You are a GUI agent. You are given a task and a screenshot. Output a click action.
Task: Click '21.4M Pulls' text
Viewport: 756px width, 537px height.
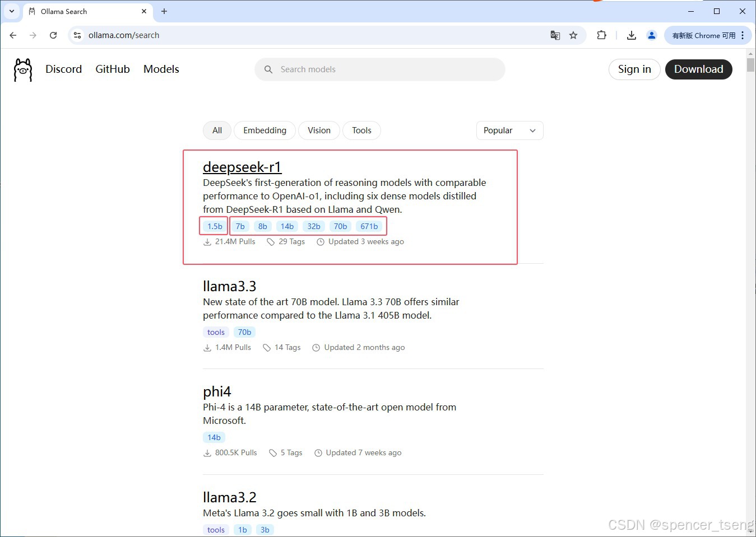click(235, 242)
